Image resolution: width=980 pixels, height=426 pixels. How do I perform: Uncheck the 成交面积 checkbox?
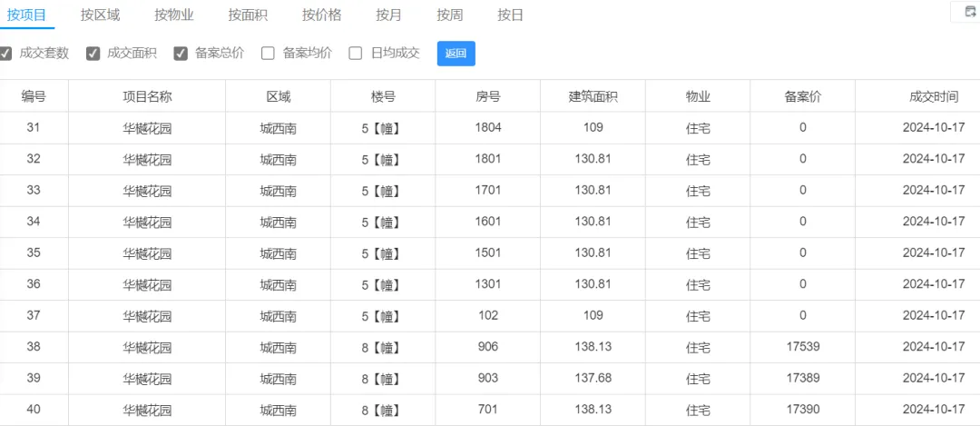93,54
